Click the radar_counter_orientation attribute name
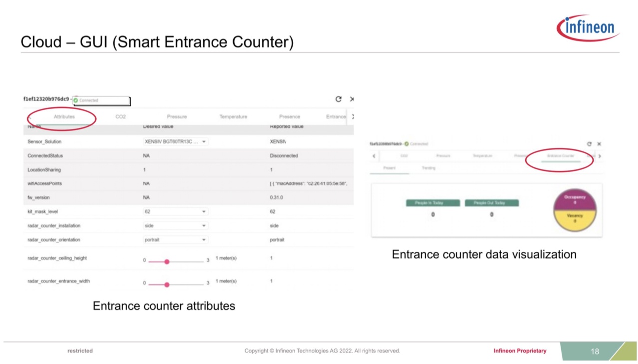 click(x=54, y=240)
